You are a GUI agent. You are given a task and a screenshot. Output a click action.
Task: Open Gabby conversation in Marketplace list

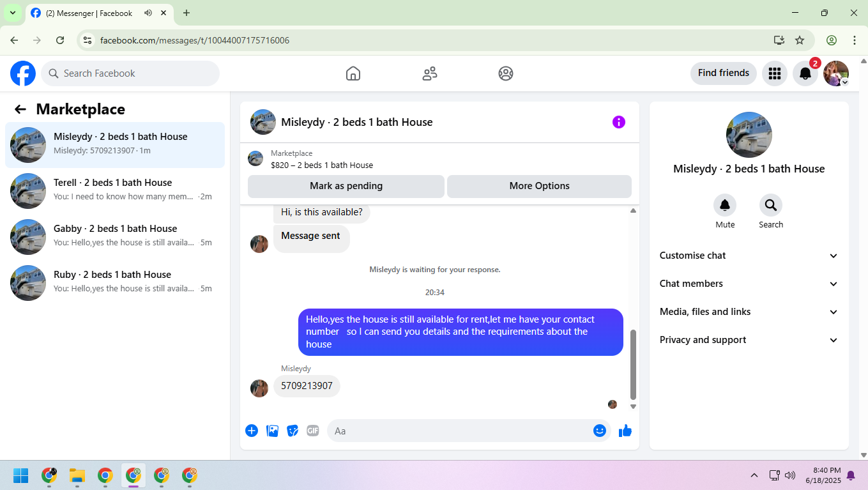tap(115, 237)
